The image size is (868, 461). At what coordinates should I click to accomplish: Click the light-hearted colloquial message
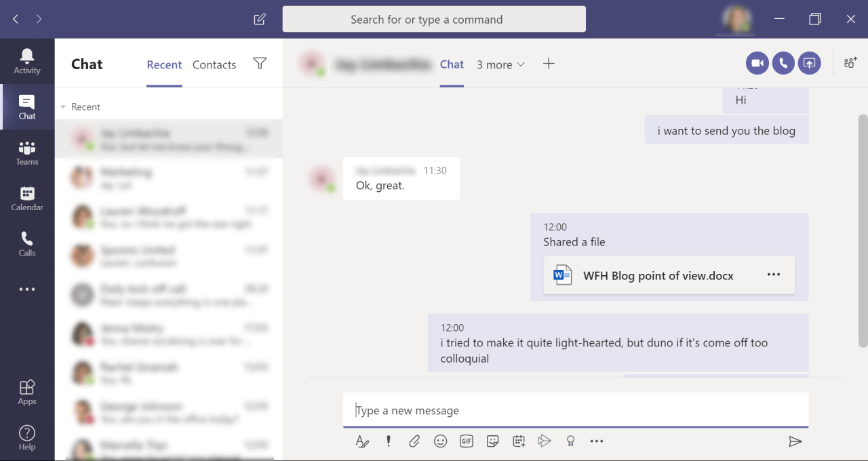click(618, 343)
